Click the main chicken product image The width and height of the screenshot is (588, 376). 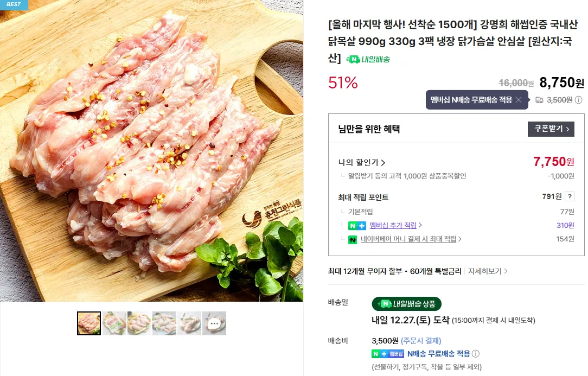(151, 151)
